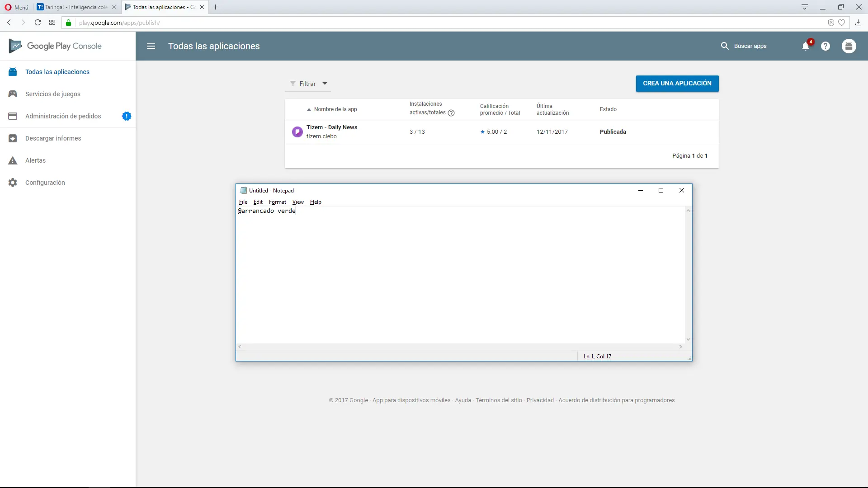This screenshot has height=488, width=868.
Task: Click CREA UNA APLICACIÓN button
Action: tap(677, 84)
